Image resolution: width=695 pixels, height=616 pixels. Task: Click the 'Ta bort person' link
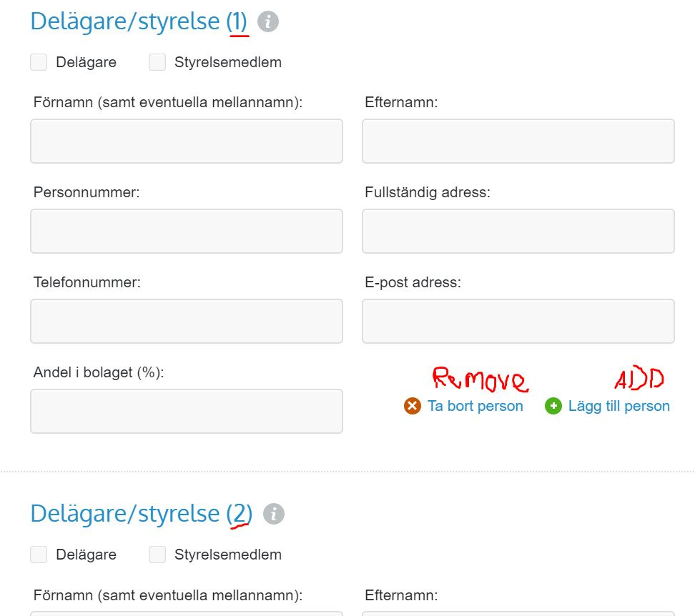click(x=475, y=406)
